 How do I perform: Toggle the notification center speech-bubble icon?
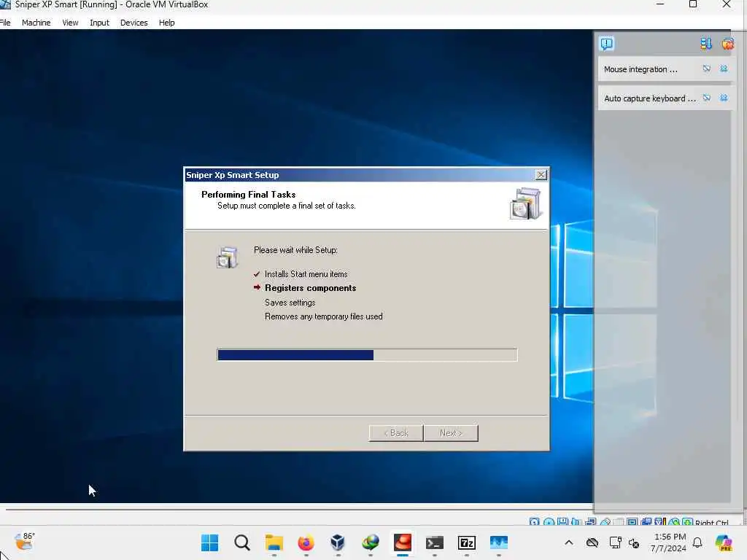click(x=606, y=44)
